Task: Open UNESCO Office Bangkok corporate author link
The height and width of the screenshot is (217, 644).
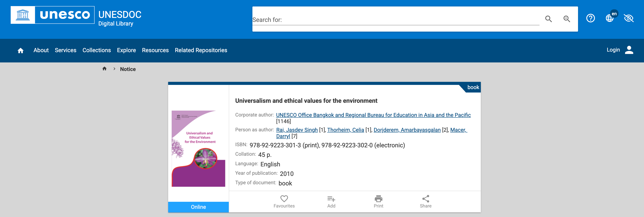Action: click(373, 115)
